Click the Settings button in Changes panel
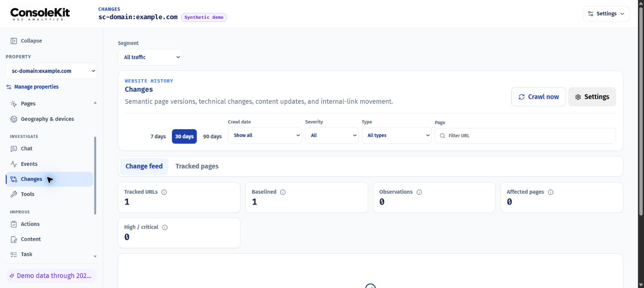 pyautogui.click(x=592, y=97)
